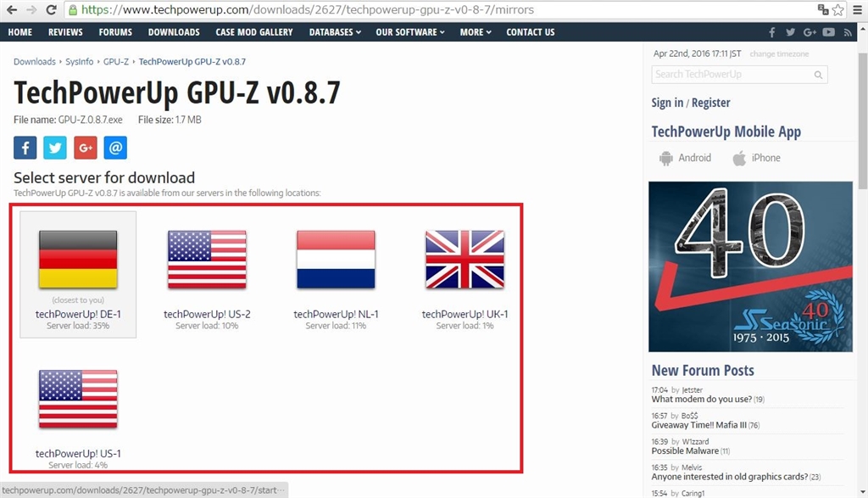Open Google+ icon in the top navigation bar
Screen dimensions: 868x498
[x=810, y=32]
